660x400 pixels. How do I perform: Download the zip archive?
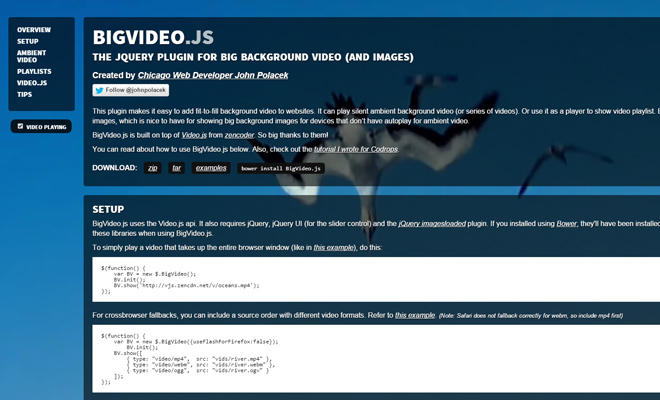click(x=152, y=168)
